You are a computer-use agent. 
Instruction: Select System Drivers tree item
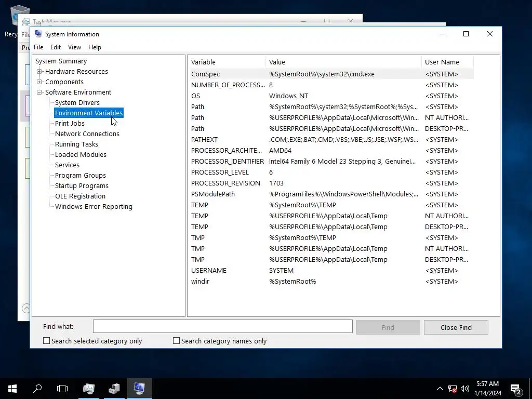[x=77, y=102]
